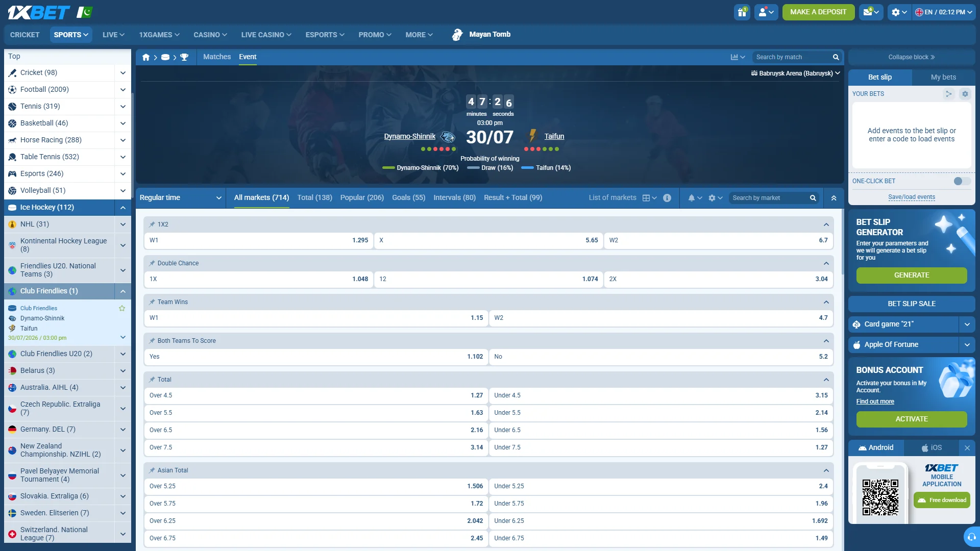
Task: Open the ESPORTS menu
Action: coord(325,35)
